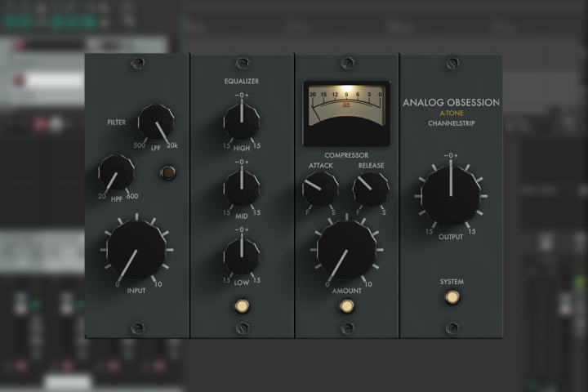Click the HPF filter knob
Viewport: 588px width, 392px height.
[116, 172]
